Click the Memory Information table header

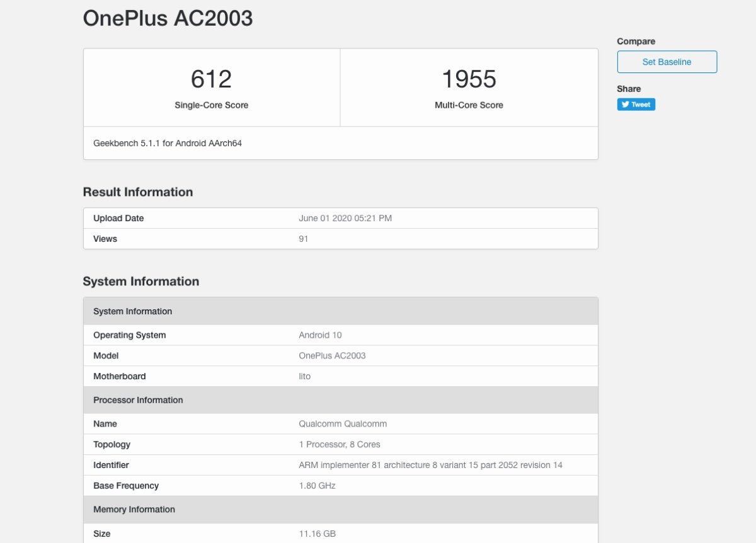pos(341,509)
